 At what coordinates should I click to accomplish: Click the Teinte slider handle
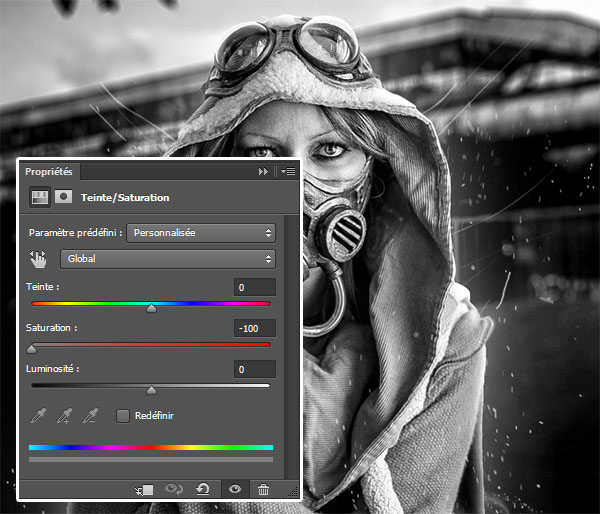pos(151,309)
